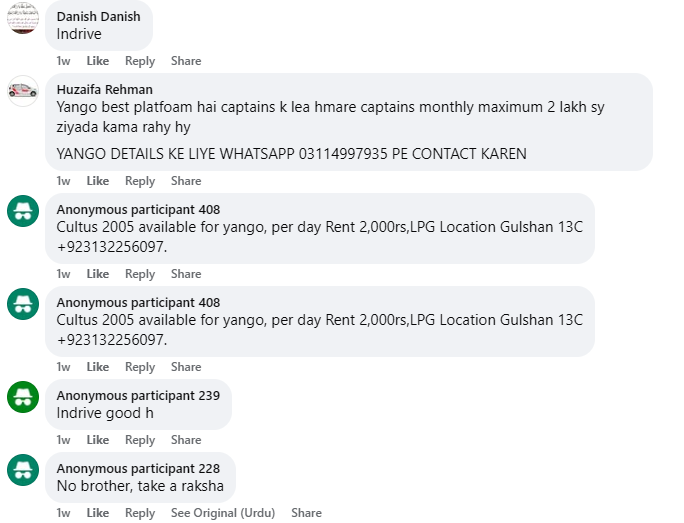Click Anonymous participant 239 avatar icon
684x523 pixels.
coord(23,397)
